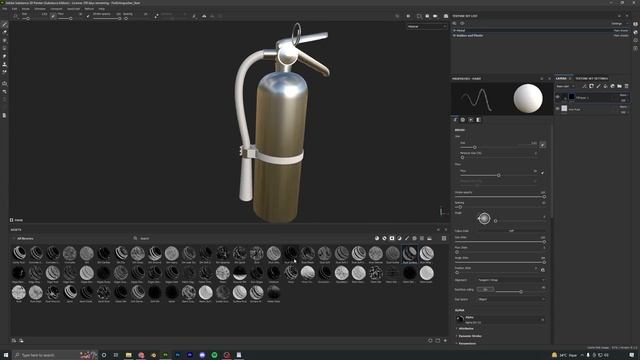
Task: Click the search icon in Texture Set List
Action: tap(454, 24)
